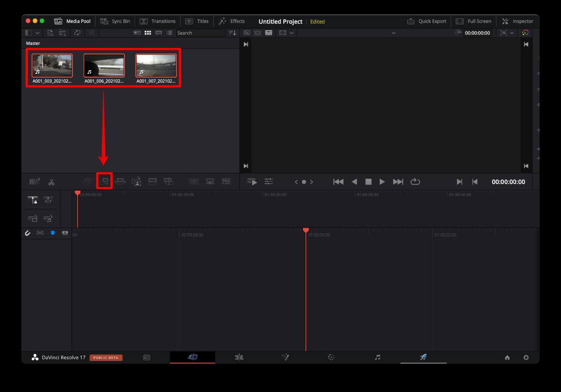Toggle Lock playhead timeline option

33,200
